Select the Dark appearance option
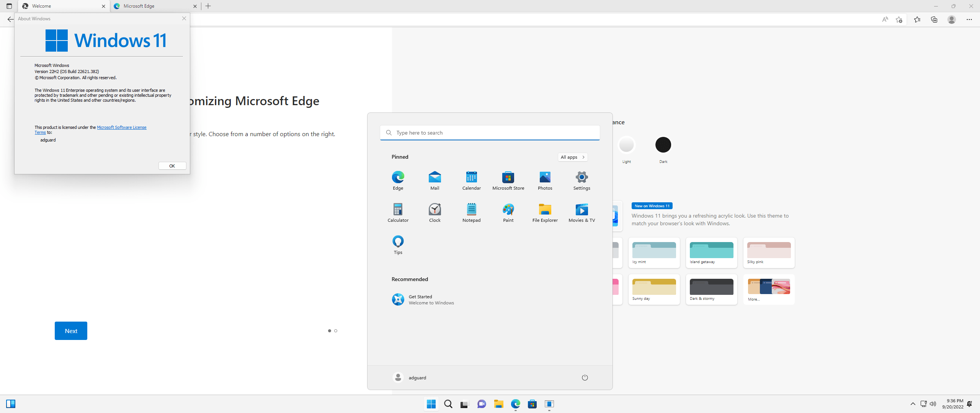This screenshot has width=980, height=413. tap(663, 145)
